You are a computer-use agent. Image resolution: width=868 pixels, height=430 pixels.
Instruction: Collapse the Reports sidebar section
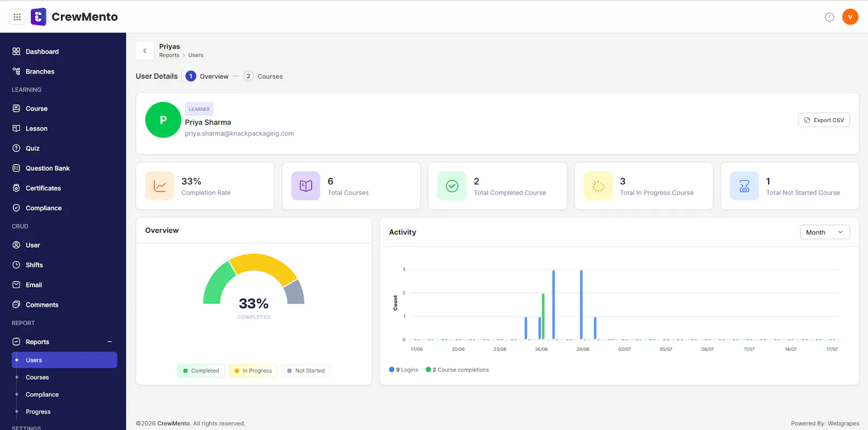110,342
